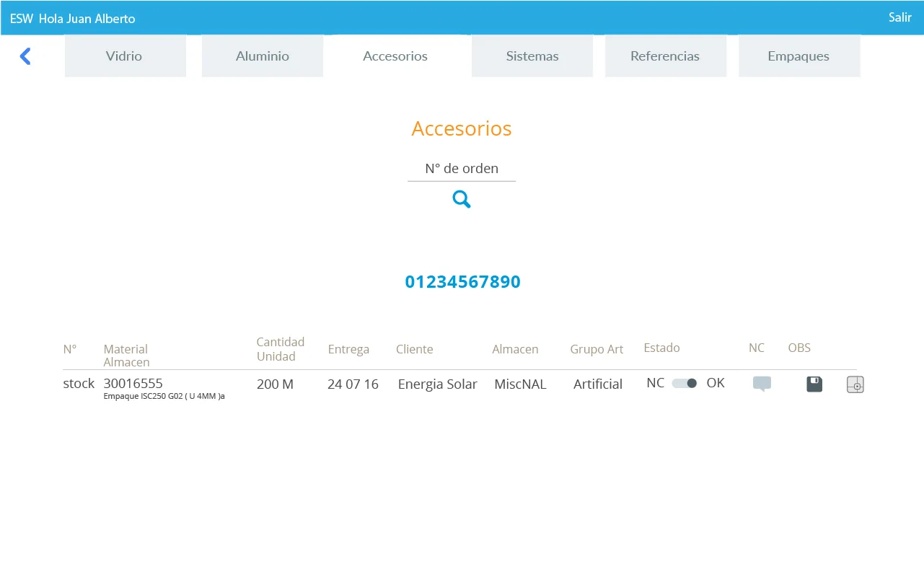924x577 pixels.
Task: Open the Referencias tab
Action: tap(665, 56)
